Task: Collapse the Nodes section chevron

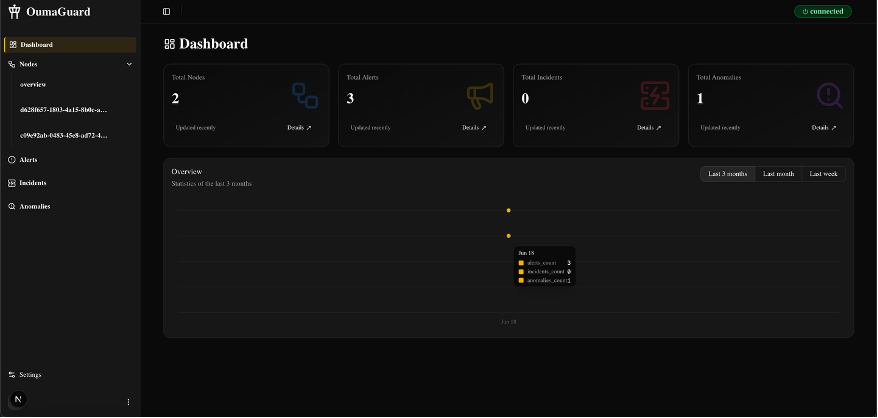Action: click(x=129, y=64)
